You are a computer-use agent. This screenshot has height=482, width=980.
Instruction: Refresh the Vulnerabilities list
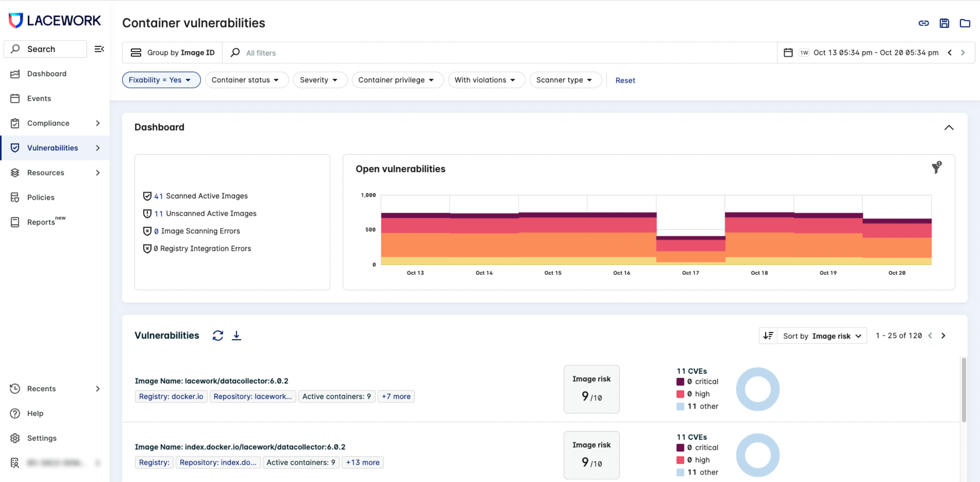(x=218, y=335)
